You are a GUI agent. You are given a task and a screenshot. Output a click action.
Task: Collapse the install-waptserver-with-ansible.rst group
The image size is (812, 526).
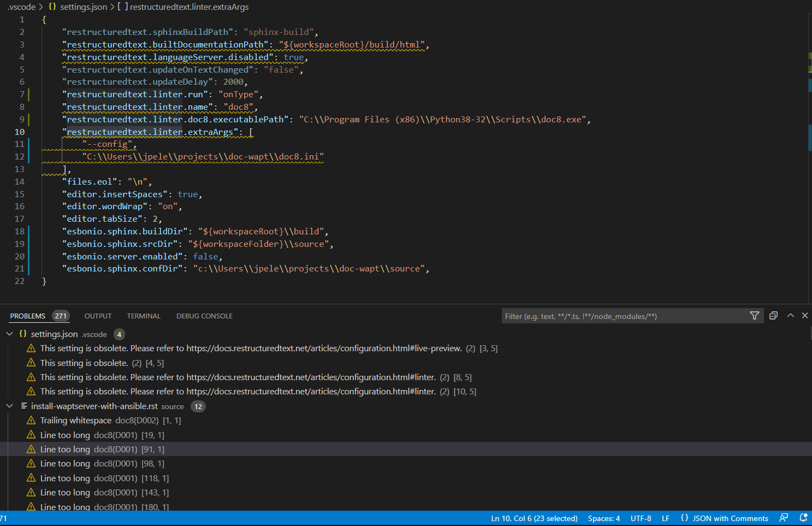click(9, 406)
